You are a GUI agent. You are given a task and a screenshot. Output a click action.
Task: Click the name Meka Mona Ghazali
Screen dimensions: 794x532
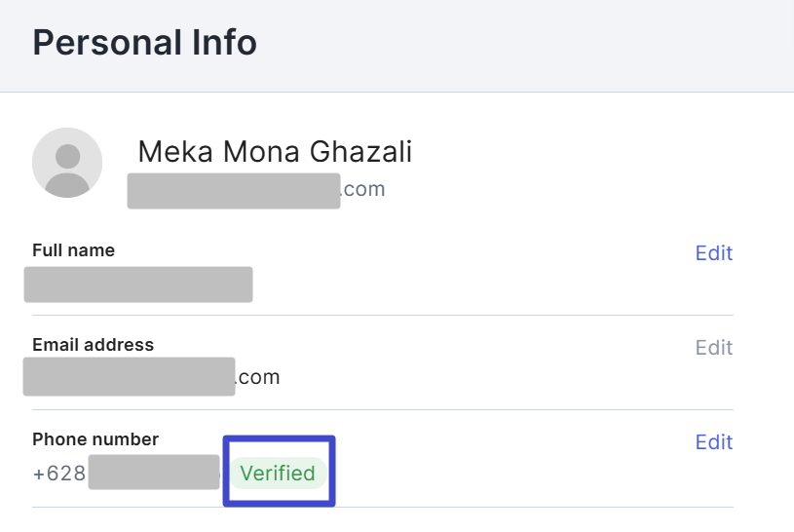pyautogui.click(x=275, y=151)
